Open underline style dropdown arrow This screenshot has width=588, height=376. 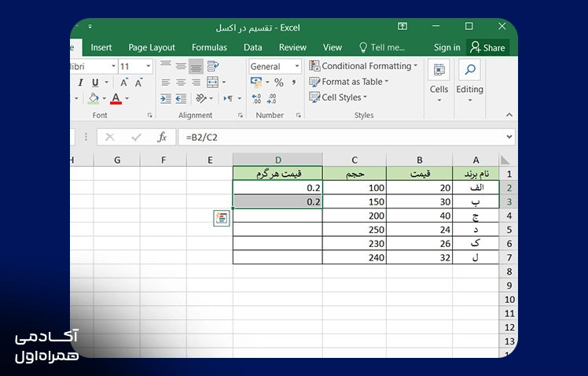106,82
